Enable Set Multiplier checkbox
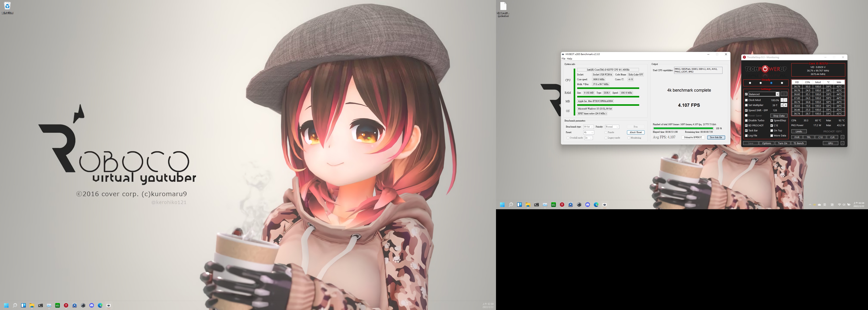This screenshot has height=310, width=868. click(746, 105)
